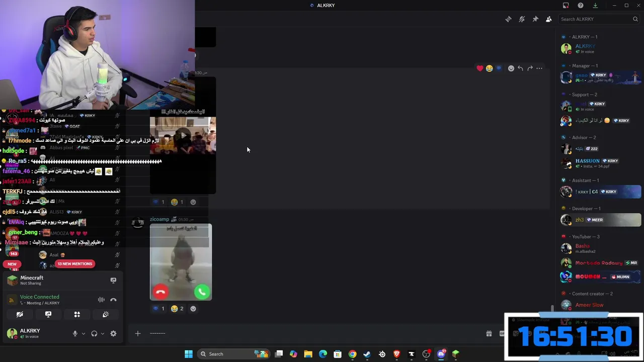
Task: Expand the microphone input options arrow
Action: pos(84,333)
